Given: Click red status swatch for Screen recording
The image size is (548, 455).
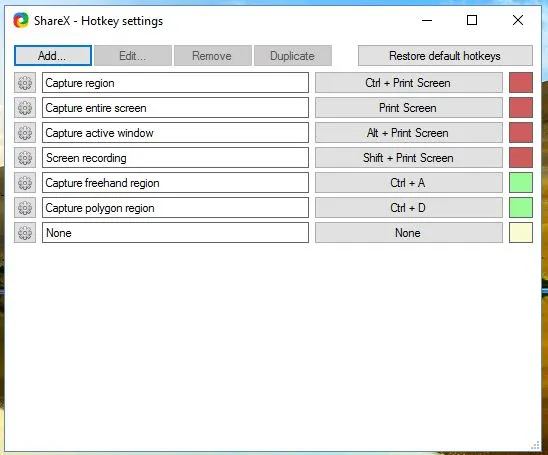Looking at the screenshot, I should click(x=521, y=158).
